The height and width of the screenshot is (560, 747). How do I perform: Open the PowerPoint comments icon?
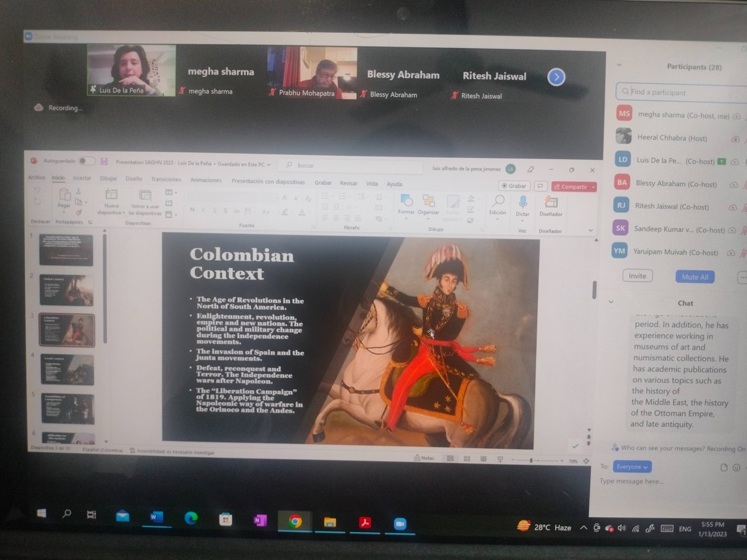coord(540,185)
